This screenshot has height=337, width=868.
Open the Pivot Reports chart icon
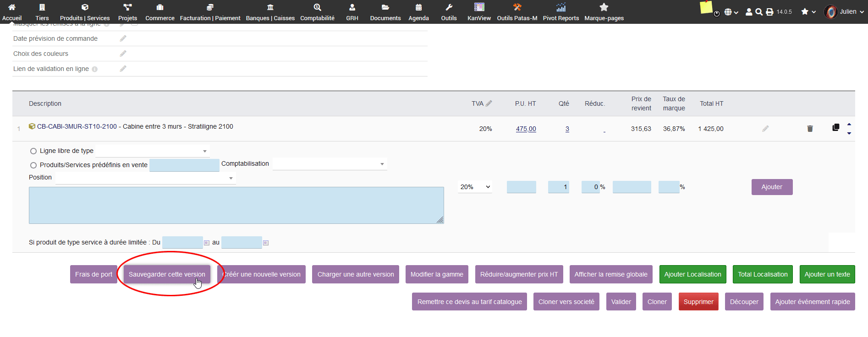pos(561,7)
